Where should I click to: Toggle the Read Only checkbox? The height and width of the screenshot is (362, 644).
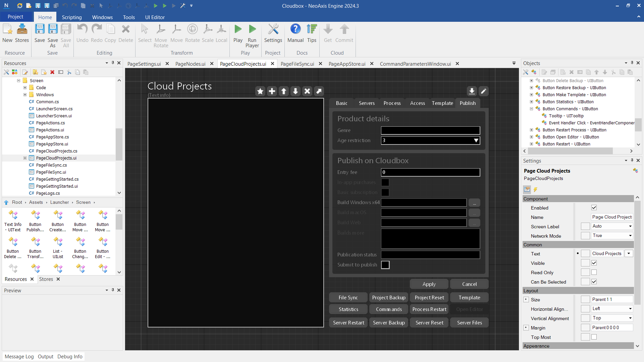(594, 273)
